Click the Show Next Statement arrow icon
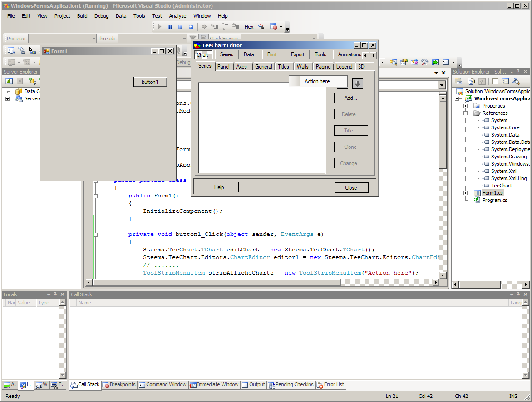This screenshot has height=402, width=532. (204, 27)
